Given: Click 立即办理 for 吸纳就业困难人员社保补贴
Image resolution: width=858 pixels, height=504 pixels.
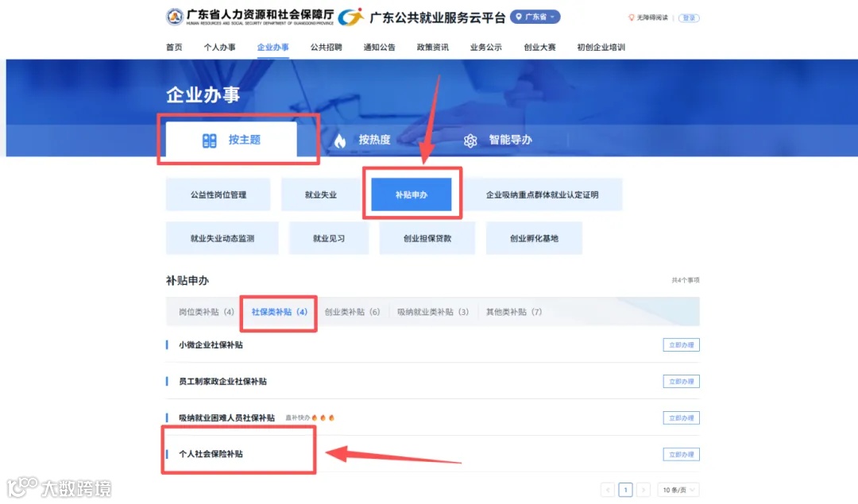Looking at the screenshot, I should (682, 418).
